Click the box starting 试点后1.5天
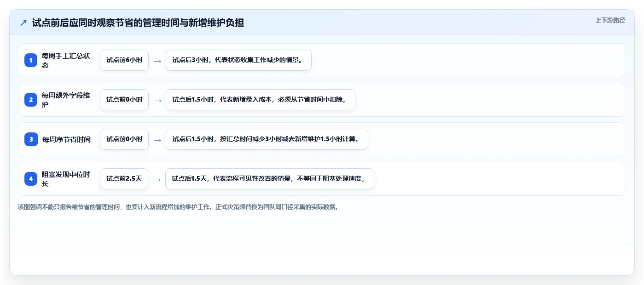 pyautogui.click(x=270, y=179)
